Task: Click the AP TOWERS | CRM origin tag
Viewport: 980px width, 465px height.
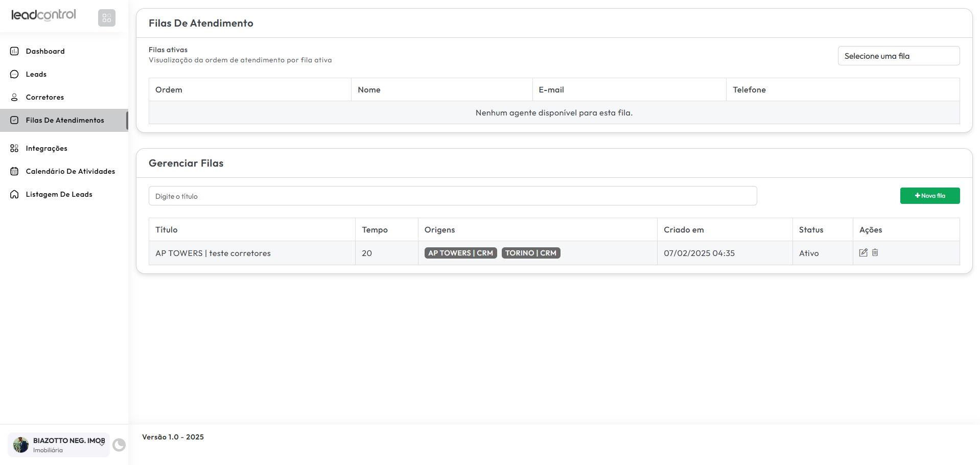Action: pos(460,253)
